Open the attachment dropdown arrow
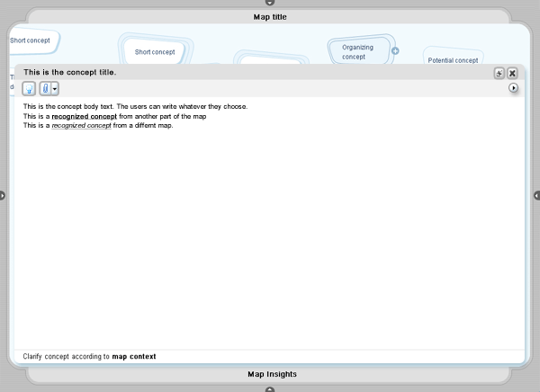The width and height of the screenshot is (540, 392). (55, 88)
